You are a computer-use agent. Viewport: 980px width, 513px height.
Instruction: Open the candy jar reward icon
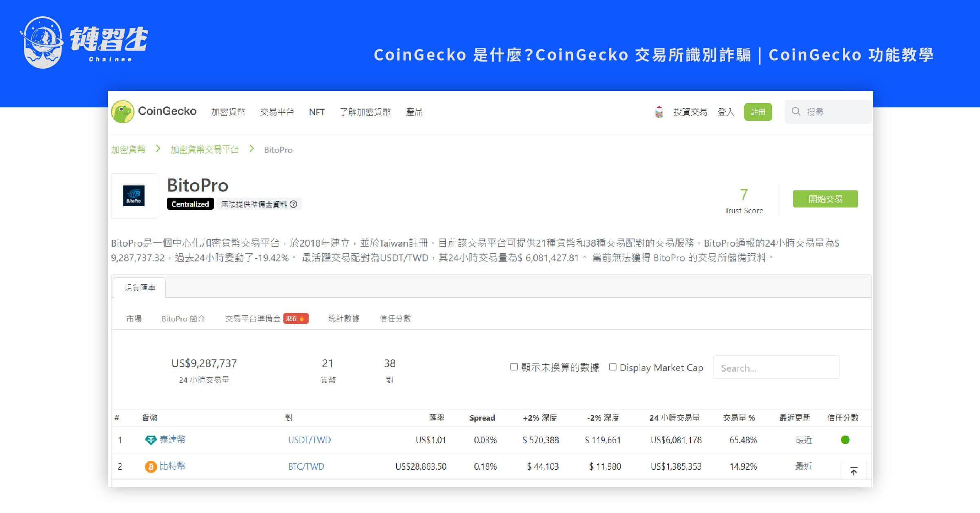(x=659, y=112)
